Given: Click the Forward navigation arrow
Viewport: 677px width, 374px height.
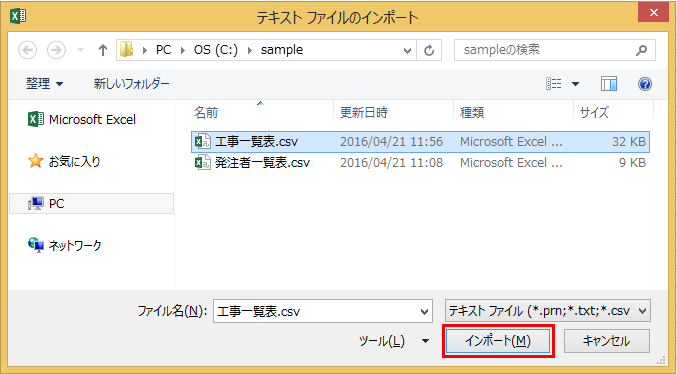Looking at the screenshot, I should tap(56, 50).
